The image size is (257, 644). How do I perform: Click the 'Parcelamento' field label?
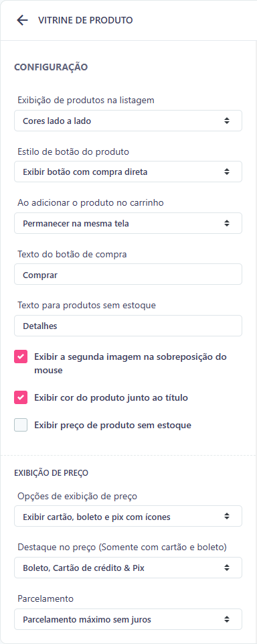pos(46,599)
